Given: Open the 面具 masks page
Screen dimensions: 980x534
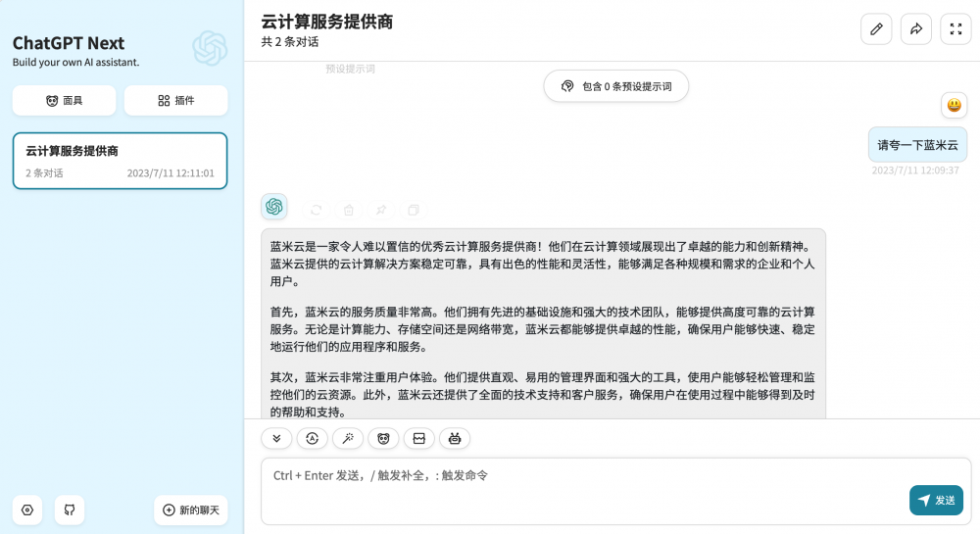Looking at the screenshot, I should [64, 100].
